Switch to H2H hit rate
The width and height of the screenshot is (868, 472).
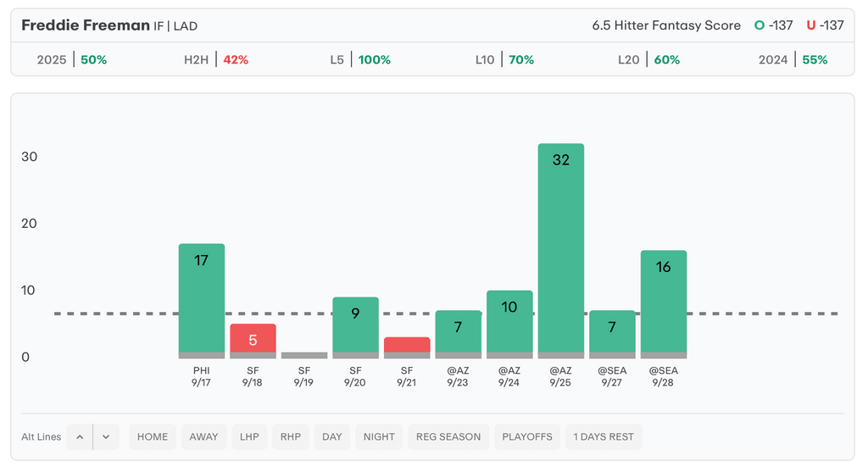coord(216,59)
